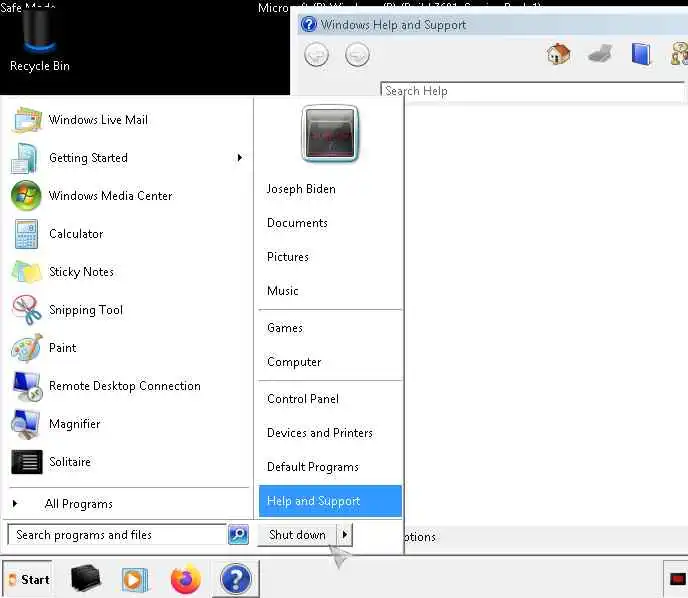Image resolution: width=688 pixels, height=598 pixels.
Task: Open Music from Start menu
Action: pyautogui.click(x=283, y=290)
